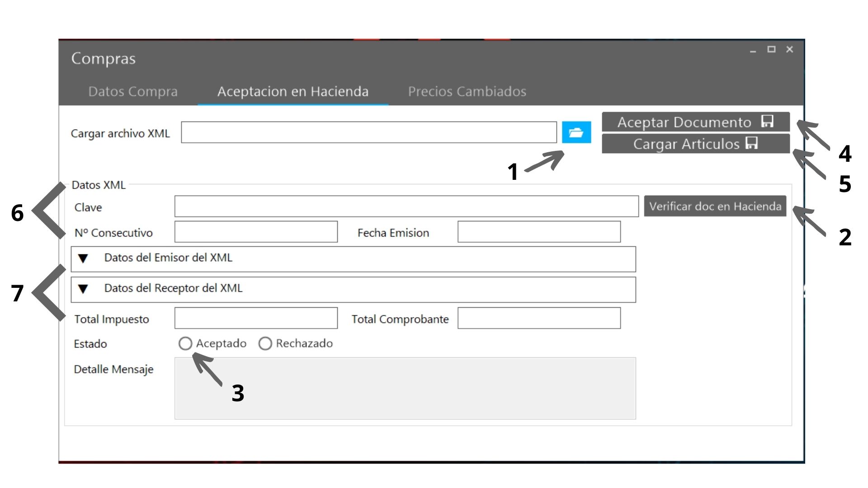Expand Datos del Emisor del XML
The width and height of the screenshot is (868, 488).
point(83,258)
